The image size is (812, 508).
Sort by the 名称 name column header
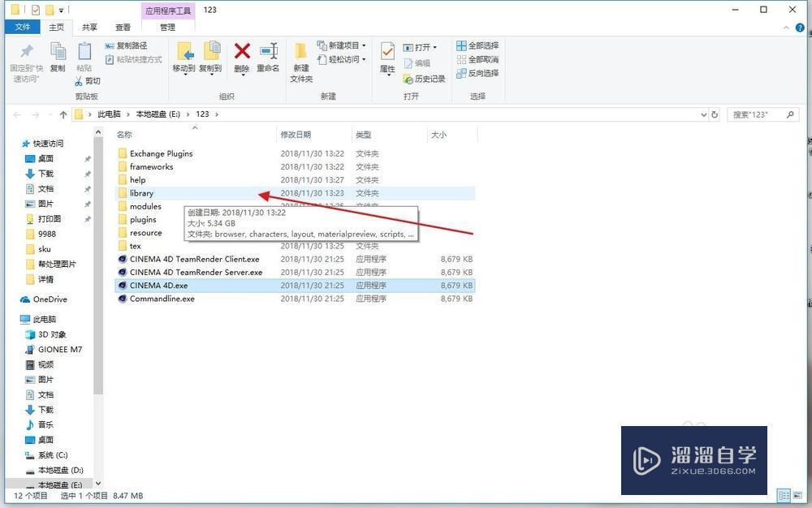click(x=124, y=135)
